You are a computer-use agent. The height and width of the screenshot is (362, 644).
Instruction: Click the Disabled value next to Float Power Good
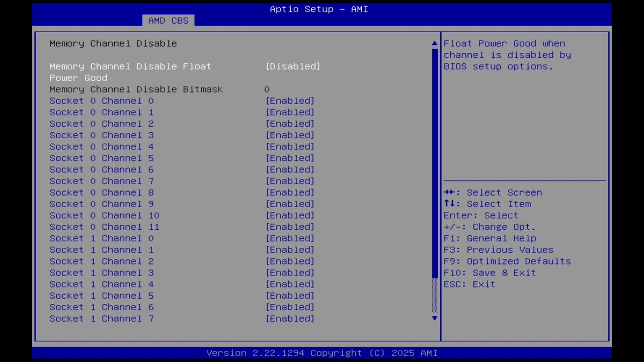[x=293, y=66]
